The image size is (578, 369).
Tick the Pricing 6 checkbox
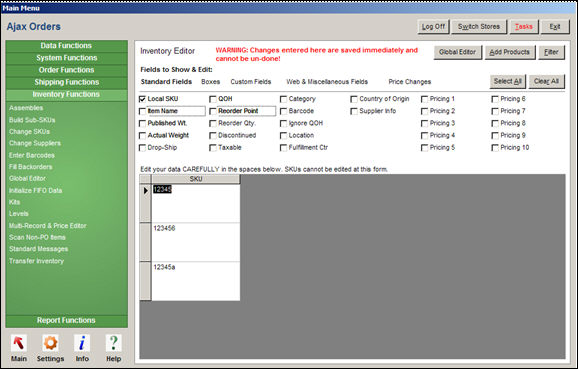tap(495, 99)
